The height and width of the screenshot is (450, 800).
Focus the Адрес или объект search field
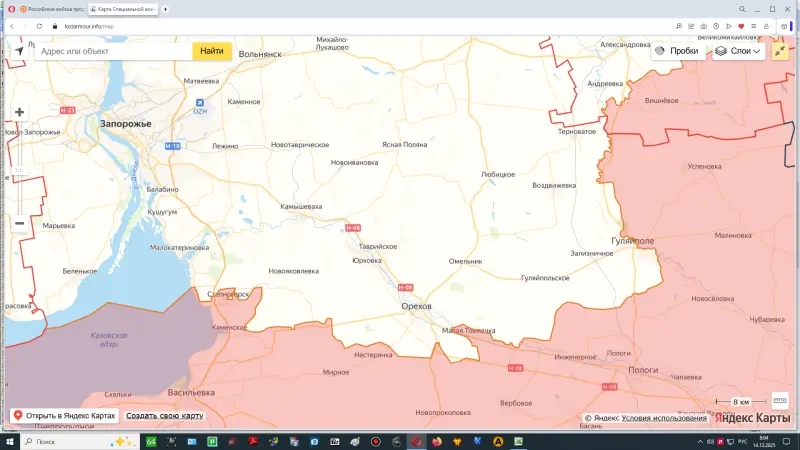(x=112, y=50)
